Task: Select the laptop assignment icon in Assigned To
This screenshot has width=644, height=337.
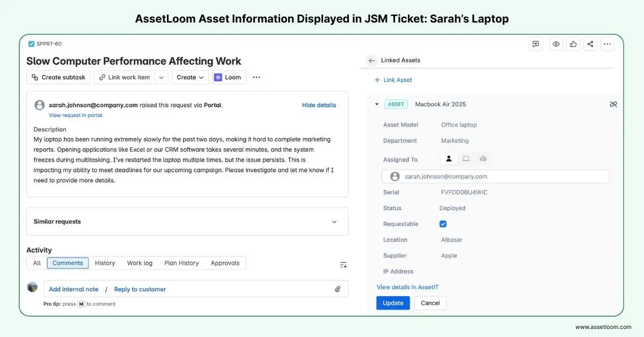Action: click(466, 158)
